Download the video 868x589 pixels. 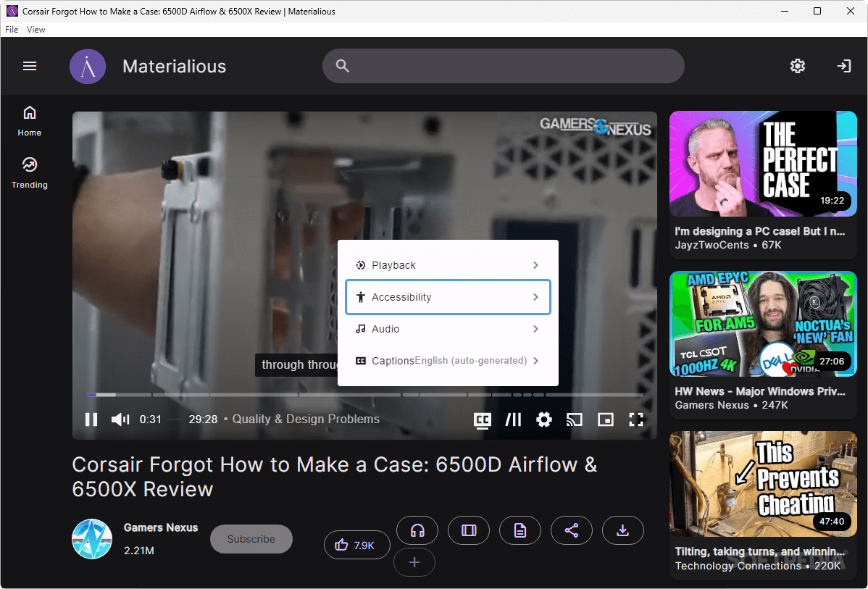pyautogui.click(x=623, y=530)
